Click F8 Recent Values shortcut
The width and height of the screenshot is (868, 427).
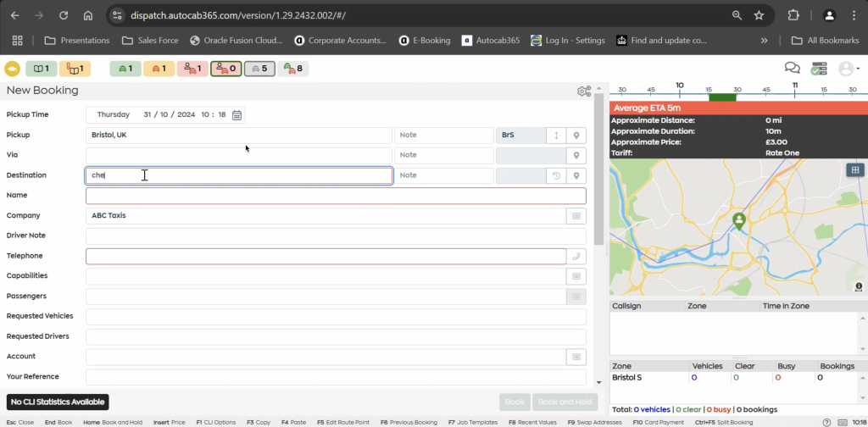pos(532,422)
